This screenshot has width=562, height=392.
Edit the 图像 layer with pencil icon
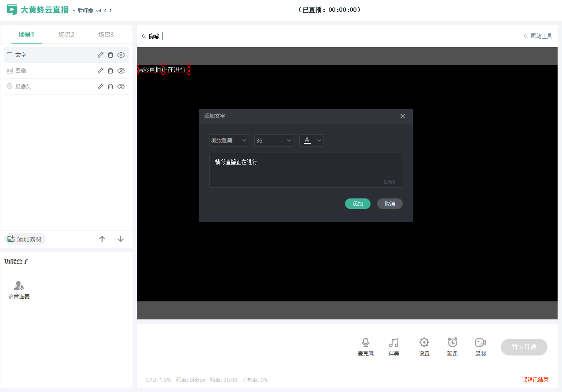(100, 71)
